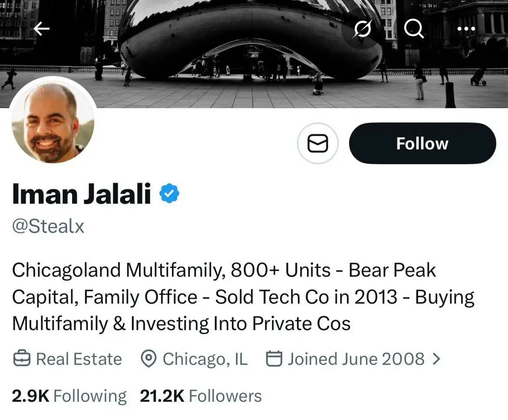Select the Real Estate category label
Screen dimensions: 508x420
79,359
